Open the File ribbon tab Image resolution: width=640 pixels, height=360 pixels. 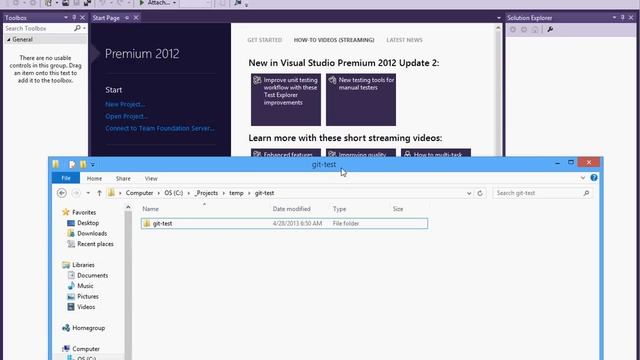(x=66, y=178)
